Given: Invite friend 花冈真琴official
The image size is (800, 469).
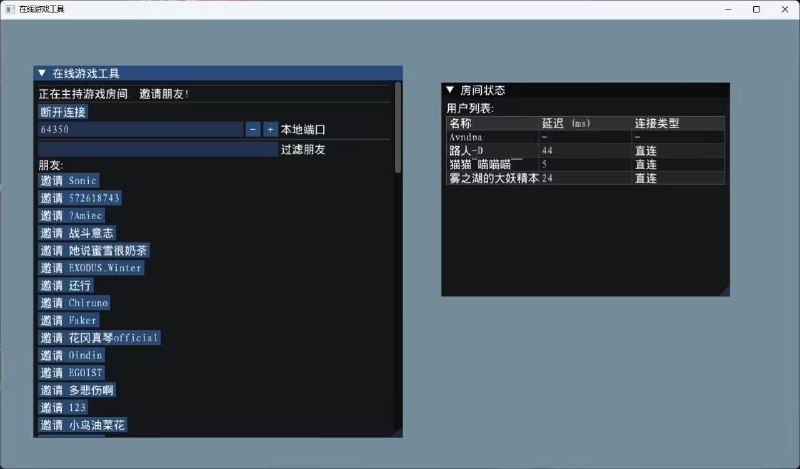Looking at the screenshot, I should (x=99, y=337).
